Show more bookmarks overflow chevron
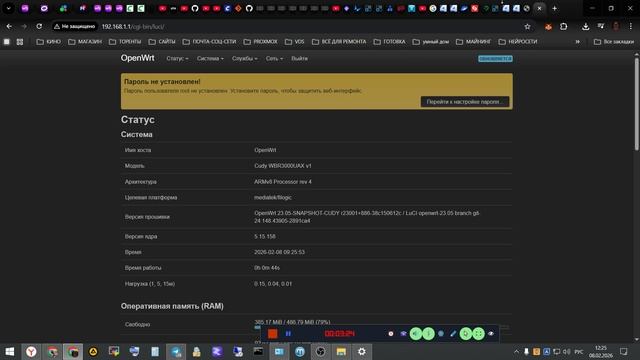The image size is (640, 360). click(x=578, y=42)
